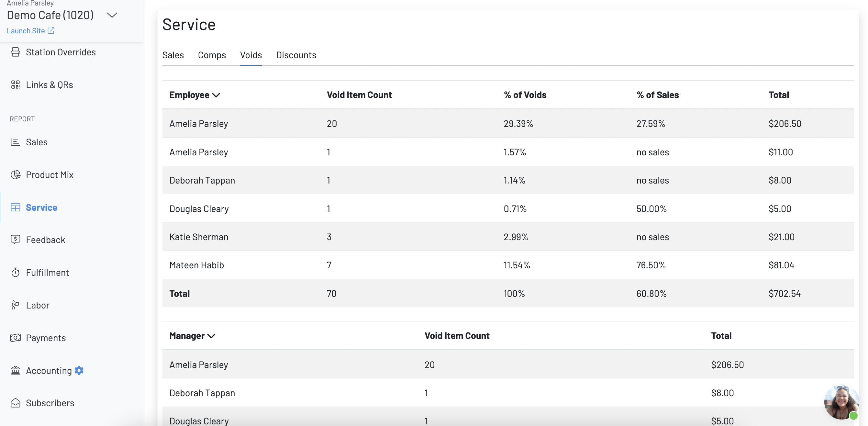868x426 pixels.
Task: Open the Sales tab in Service
Action: pos(173,55)
